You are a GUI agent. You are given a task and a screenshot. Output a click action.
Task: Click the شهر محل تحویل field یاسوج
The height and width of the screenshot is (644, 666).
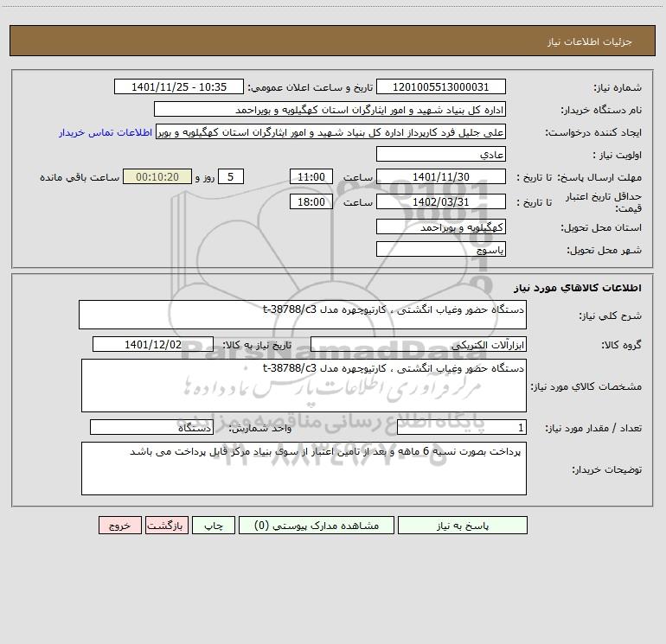(441, 249)
